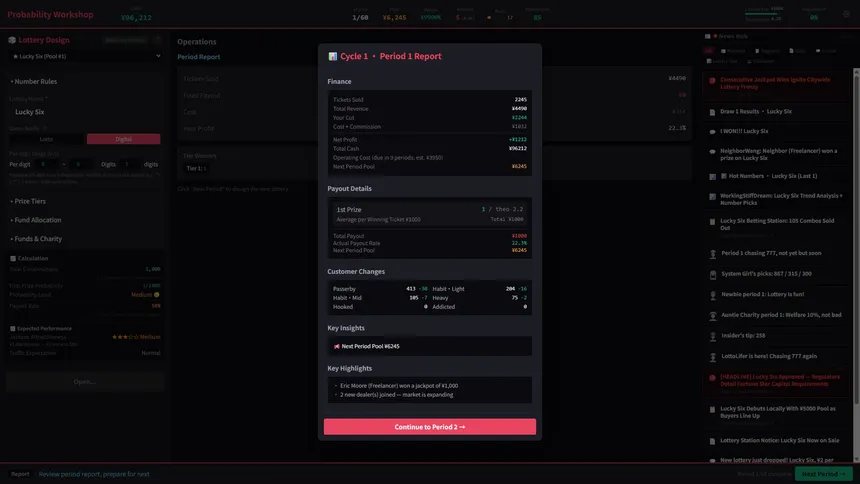
Task: Open the Lucky Six pool dropdown
Action: (x=86, y=56)
